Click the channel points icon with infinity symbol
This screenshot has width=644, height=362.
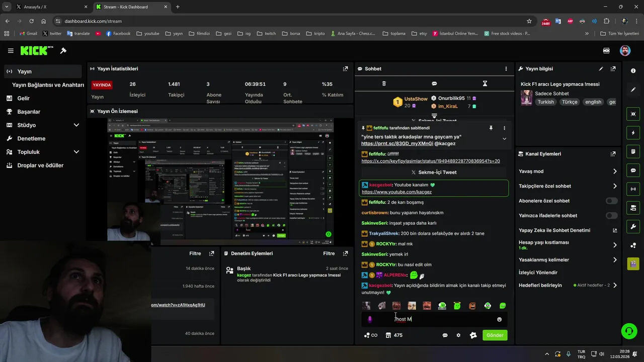click(371, 335)
